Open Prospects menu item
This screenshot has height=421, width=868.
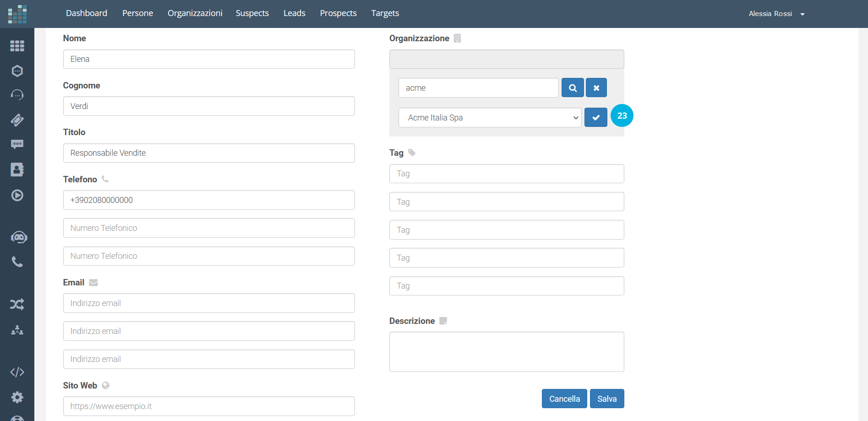[x=338, y=13]
